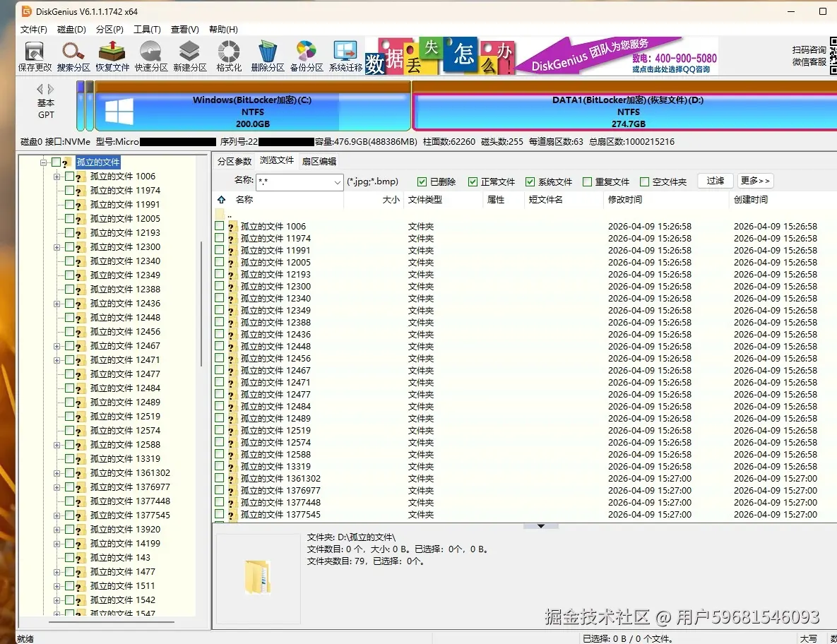
Task: Expand tree node 孤立的文件 12300
Action: (57, 247)
